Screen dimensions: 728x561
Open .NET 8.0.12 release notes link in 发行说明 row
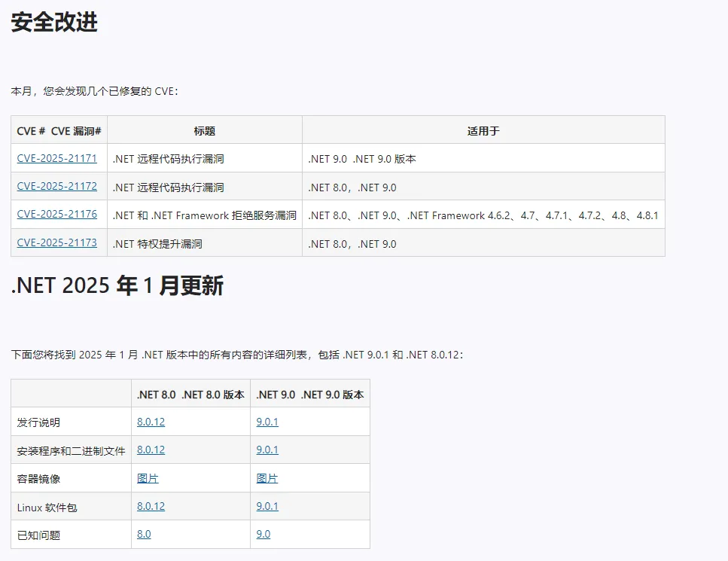coord(151,422)
